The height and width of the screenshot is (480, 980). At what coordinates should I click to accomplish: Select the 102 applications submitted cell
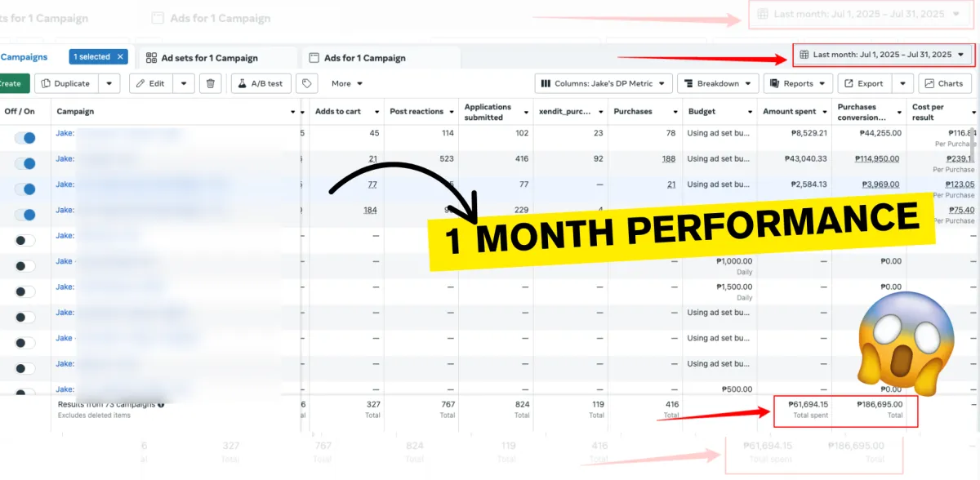[x=522, y=133]
